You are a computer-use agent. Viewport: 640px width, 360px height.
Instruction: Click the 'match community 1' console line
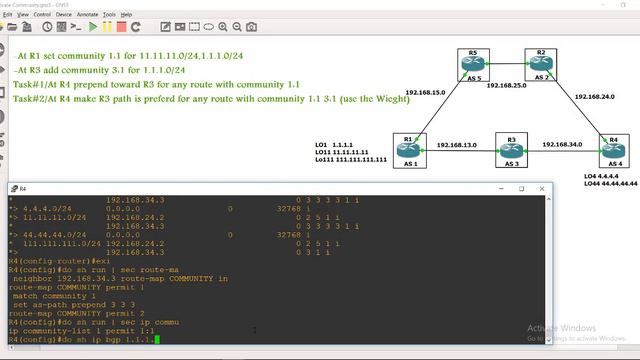point(54,296)
